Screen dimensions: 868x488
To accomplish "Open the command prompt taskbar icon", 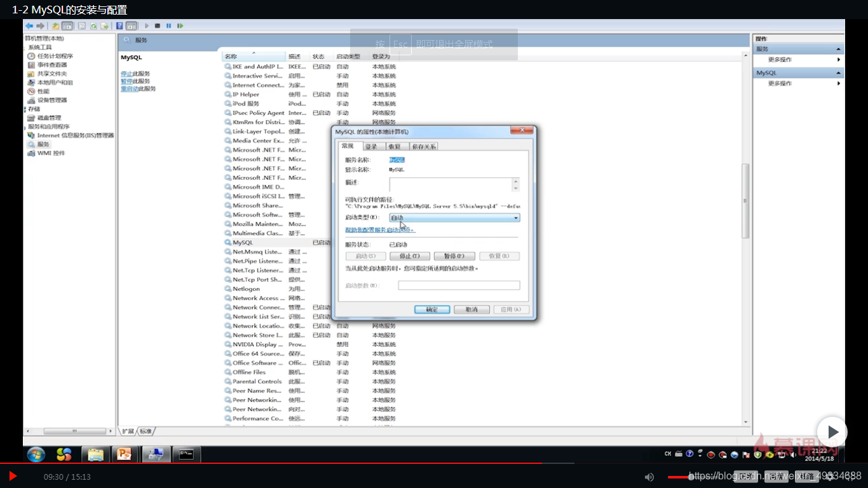I will [187, 454].
